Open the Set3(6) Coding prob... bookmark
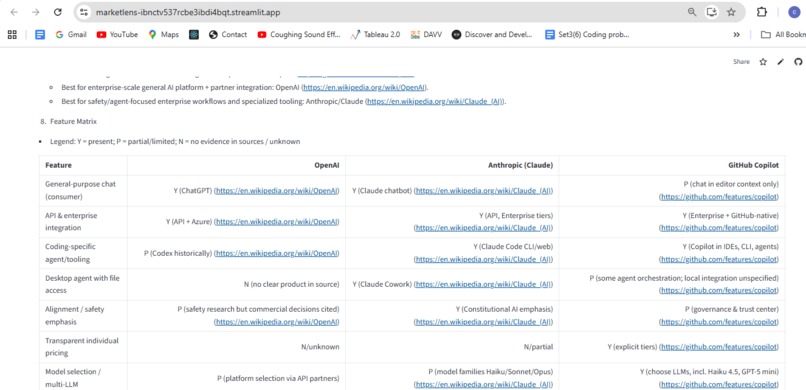Image resolution: width=806 pixels, height=390 pixels. (587, 34)
